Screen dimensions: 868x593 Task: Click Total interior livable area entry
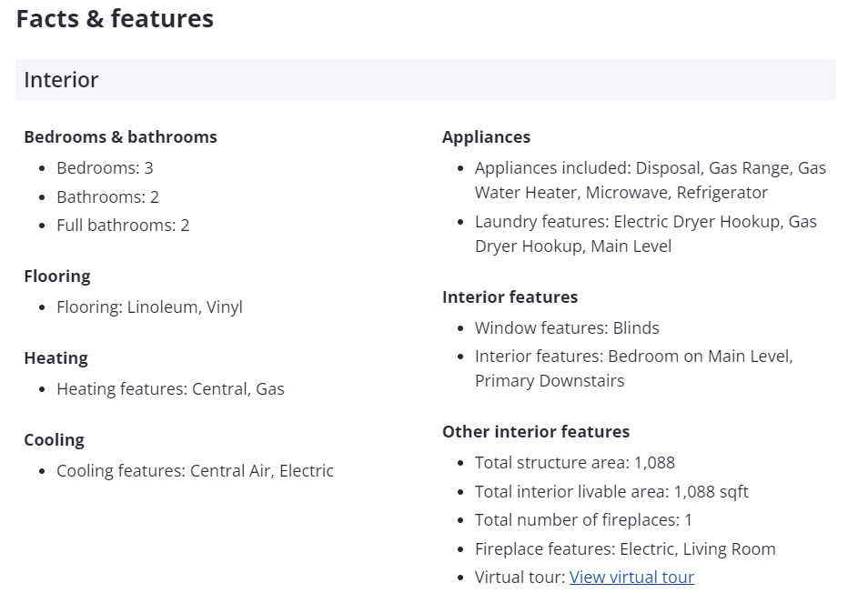point(611,492)
